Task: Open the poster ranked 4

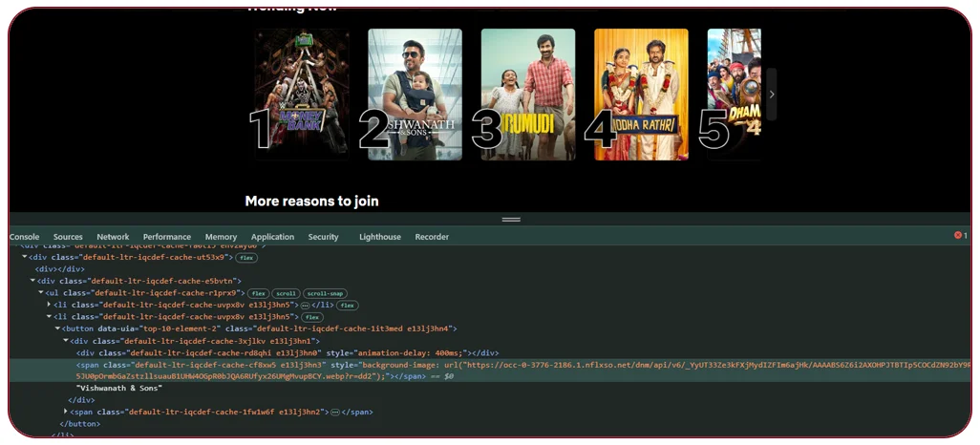Action: (x=641, y=95)
